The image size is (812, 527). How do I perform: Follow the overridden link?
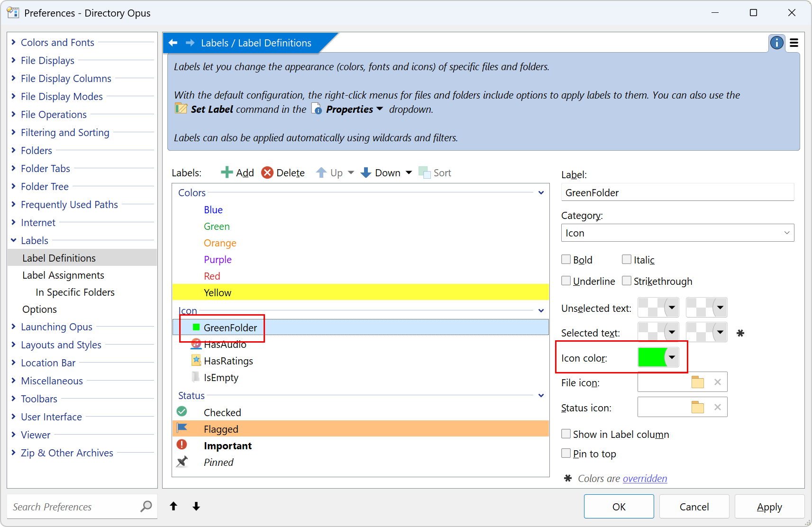click(x=645, y=479)
